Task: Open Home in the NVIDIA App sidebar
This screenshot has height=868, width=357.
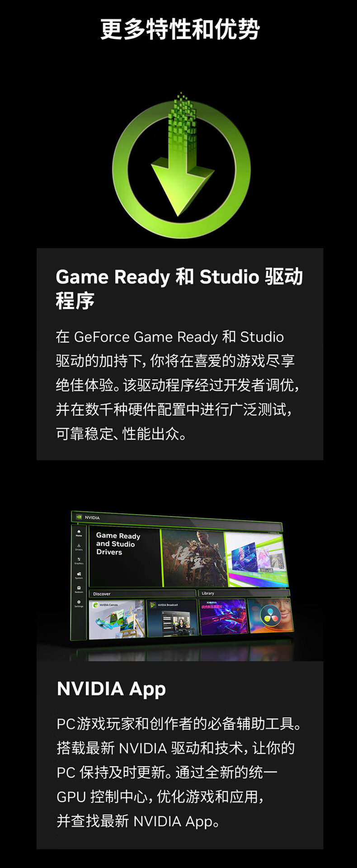Action: pos(79,533)
